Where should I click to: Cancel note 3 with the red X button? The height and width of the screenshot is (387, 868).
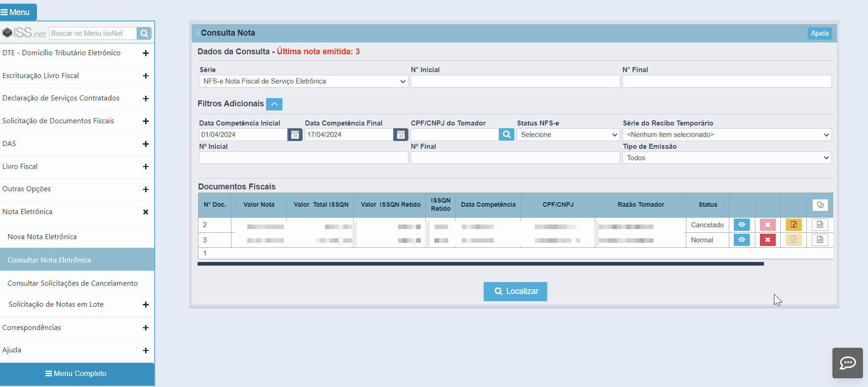click(768, 240)
